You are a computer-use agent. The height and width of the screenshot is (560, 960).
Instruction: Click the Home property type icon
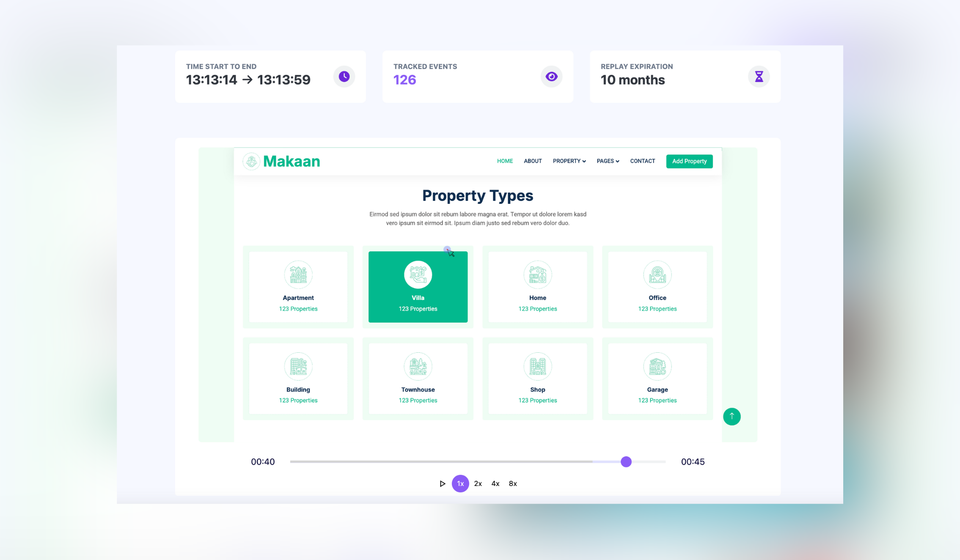(537, 274)
